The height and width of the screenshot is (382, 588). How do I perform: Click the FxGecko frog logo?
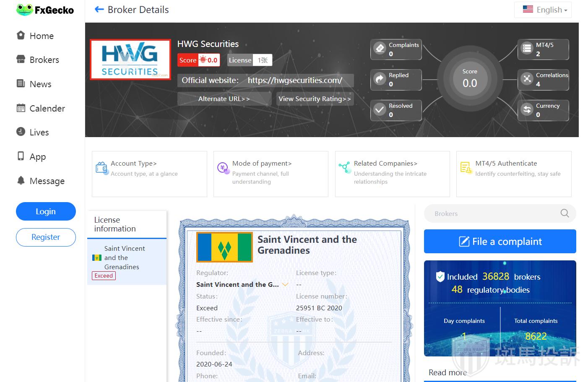coord(24,10)
